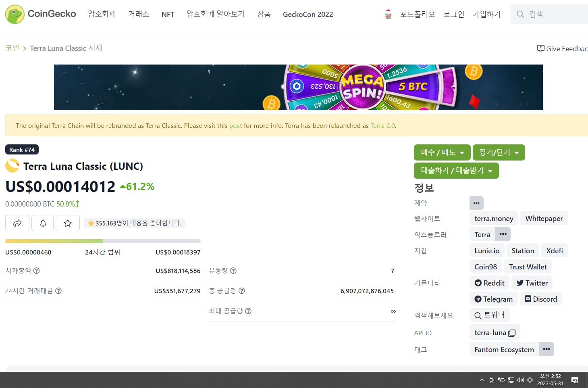Viewport: 588px width, 388px height.
Task: Click the 355,163 likes label
Action: point(135,223)
